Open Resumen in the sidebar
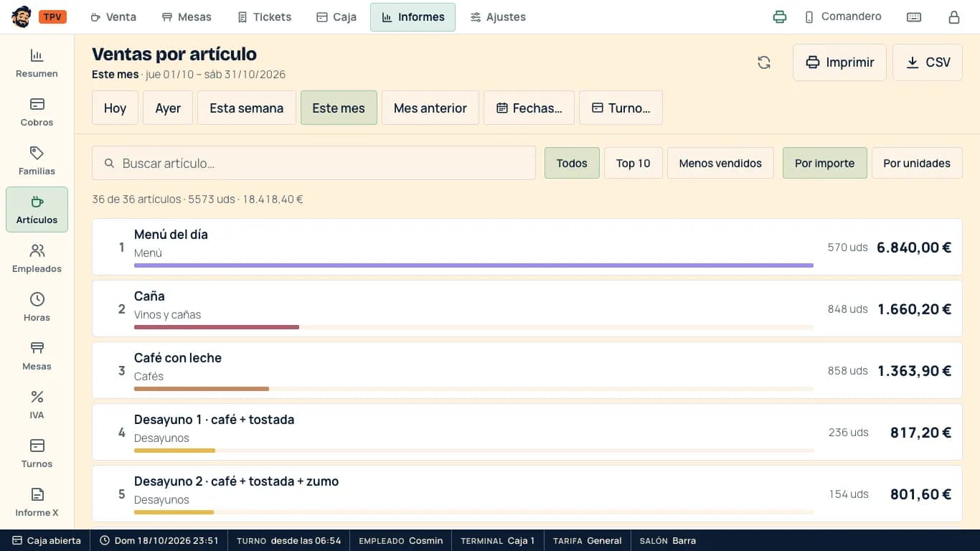The image size is (980, 551). pyautogui.click(x=37, y=63)
